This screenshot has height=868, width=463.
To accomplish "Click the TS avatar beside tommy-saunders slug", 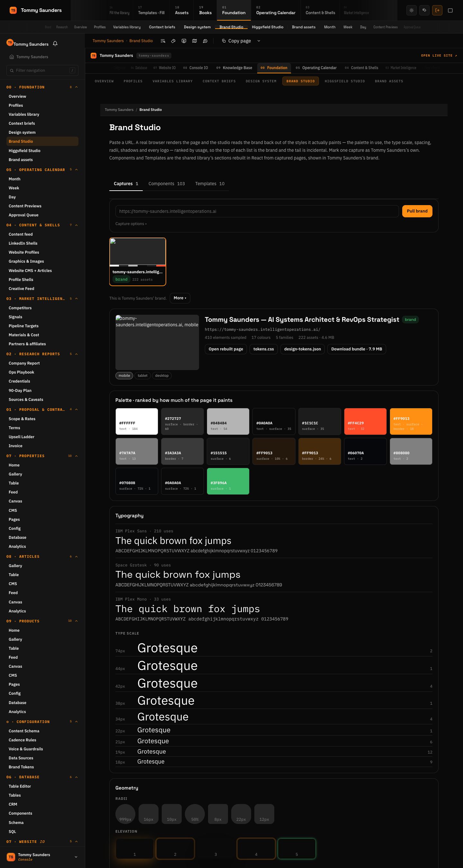I will coord(94,56).
